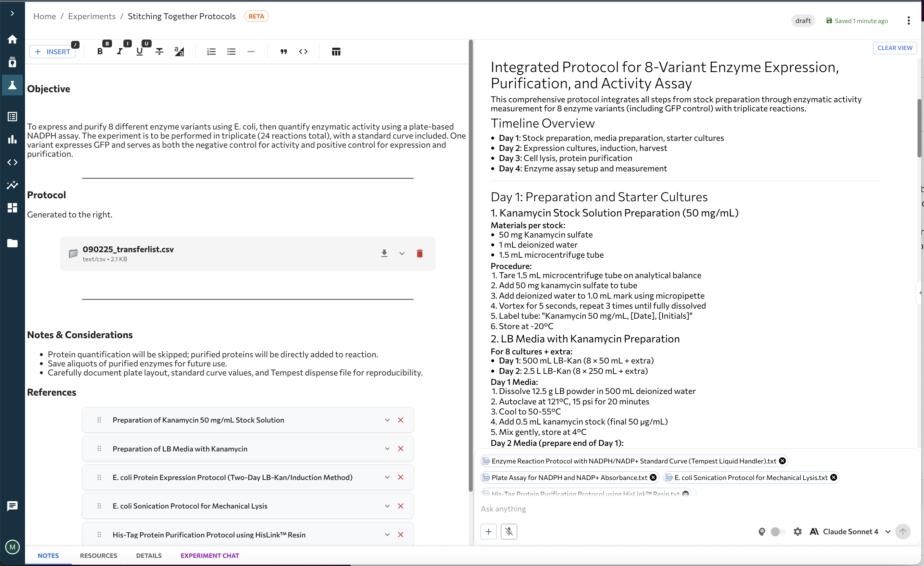Insert a code block
This screenshot has width=924, height=566.
[x=303, y=52]
